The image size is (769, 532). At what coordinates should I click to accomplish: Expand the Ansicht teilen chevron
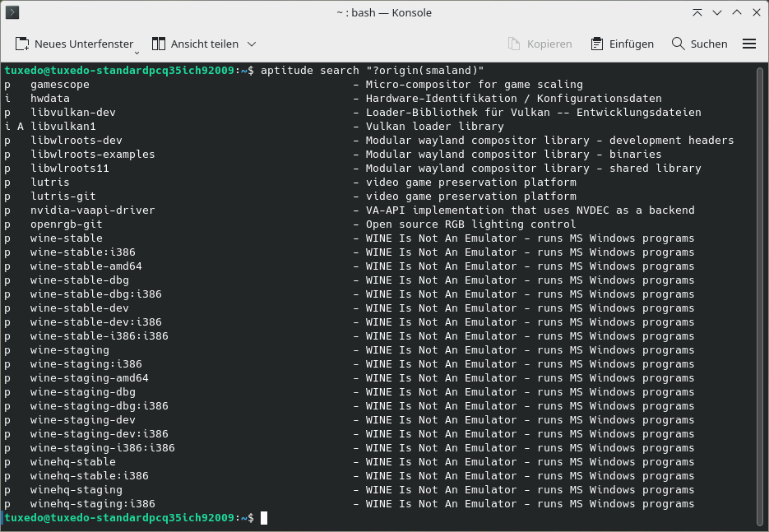click(x=252, y=44)
